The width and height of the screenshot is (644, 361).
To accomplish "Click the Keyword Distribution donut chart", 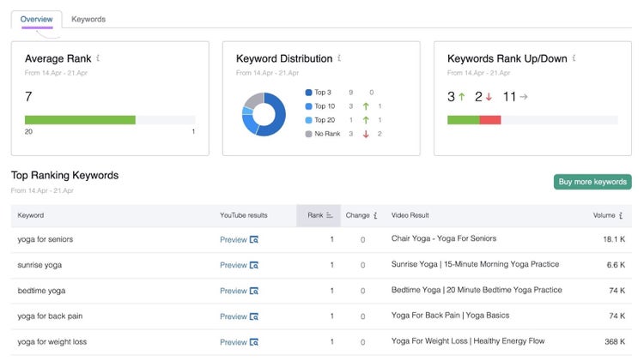I will tap(264, 114).
